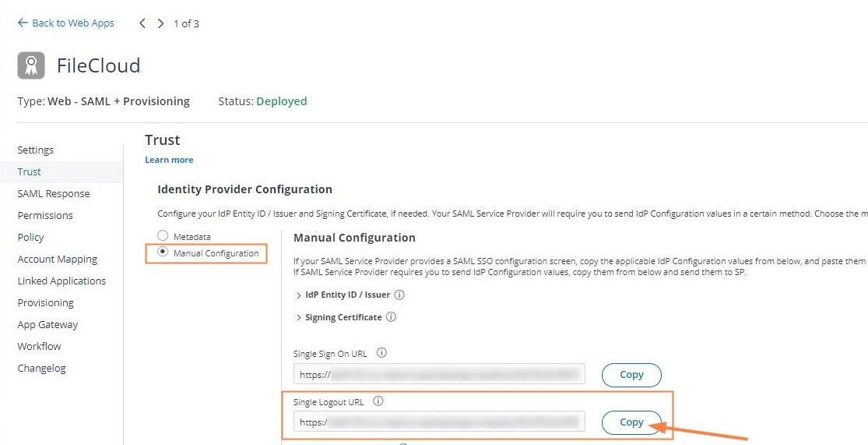Copy the Single Logout URL
This screenshot has width=868, height=445.
[x=631, y=422]
